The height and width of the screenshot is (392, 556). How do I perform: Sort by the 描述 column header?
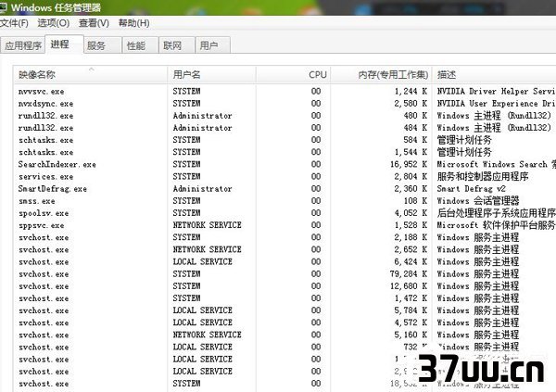pos(494,74)
